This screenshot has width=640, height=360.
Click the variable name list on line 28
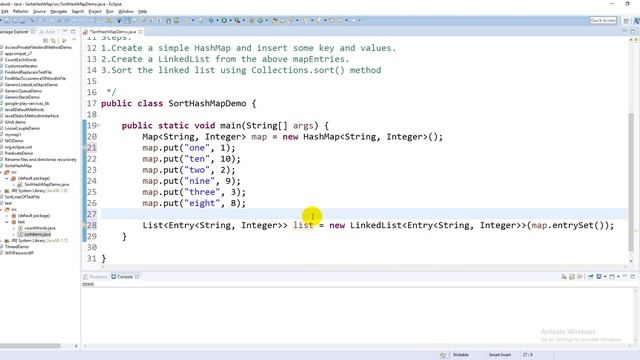tap(303, 225)
